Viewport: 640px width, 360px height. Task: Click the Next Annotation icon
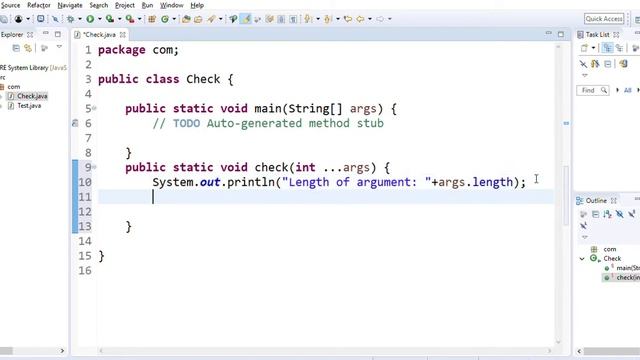click(308, 19)
